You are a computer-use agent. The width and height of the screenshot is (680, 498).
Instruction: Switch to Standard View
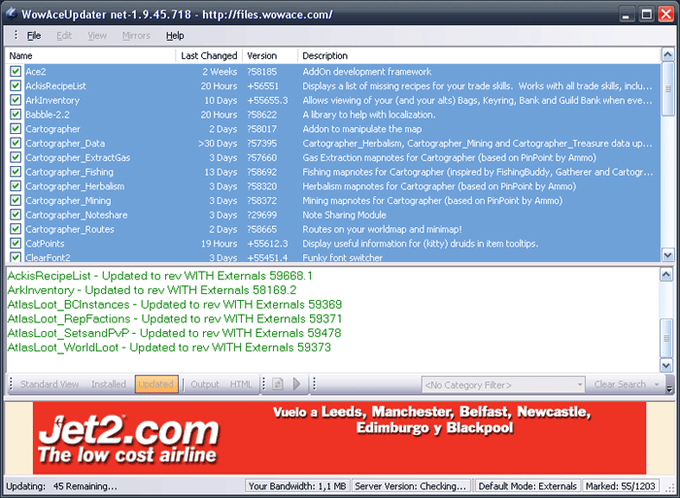50,384
